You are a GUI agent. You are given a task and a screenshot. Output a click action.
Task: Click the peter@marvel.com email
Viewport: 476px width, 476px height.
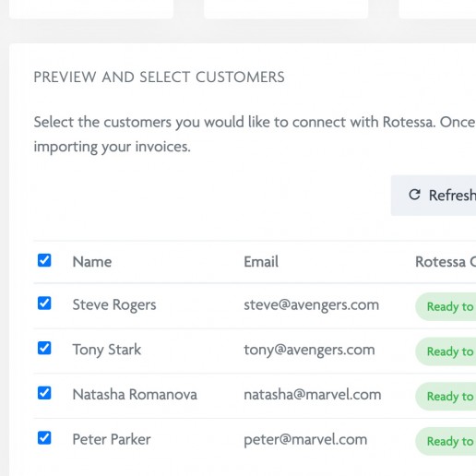click(305, 440)
